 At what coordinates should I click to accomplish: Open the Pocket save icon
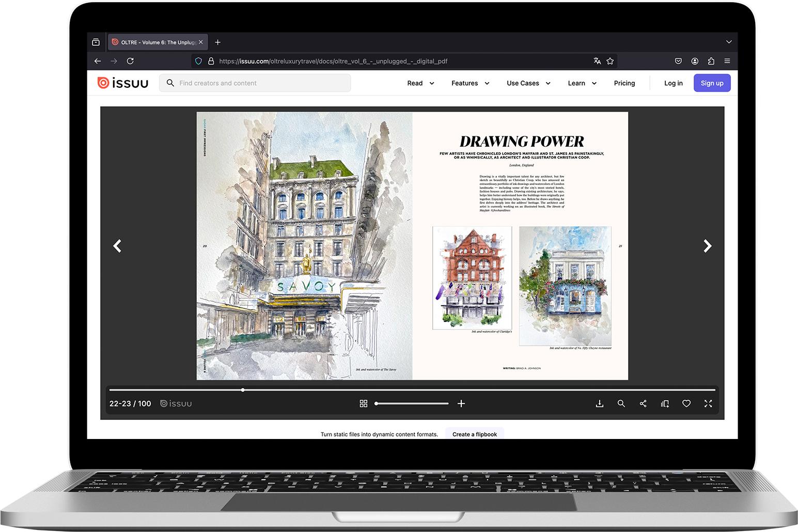(x=678, y=61)
